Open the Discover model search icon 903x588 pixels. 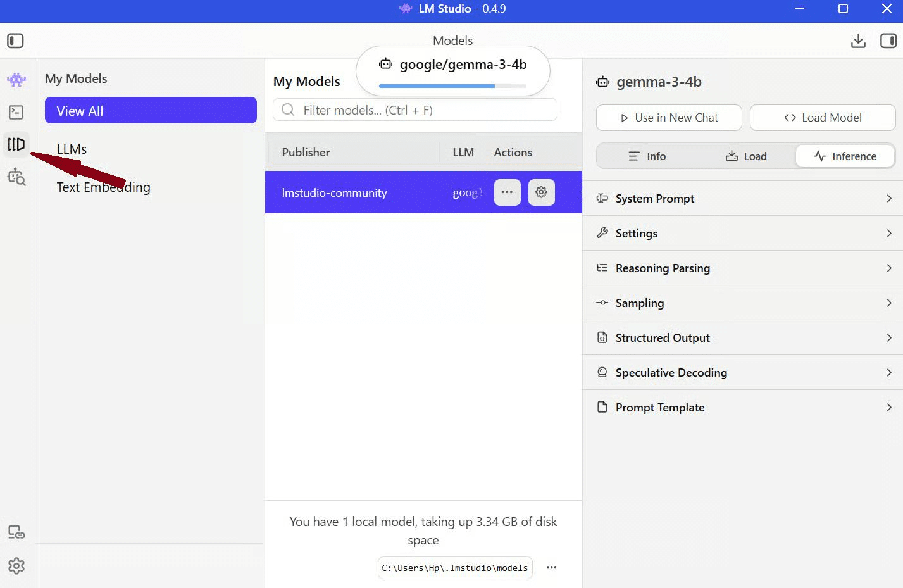click(x=16, y=177)
